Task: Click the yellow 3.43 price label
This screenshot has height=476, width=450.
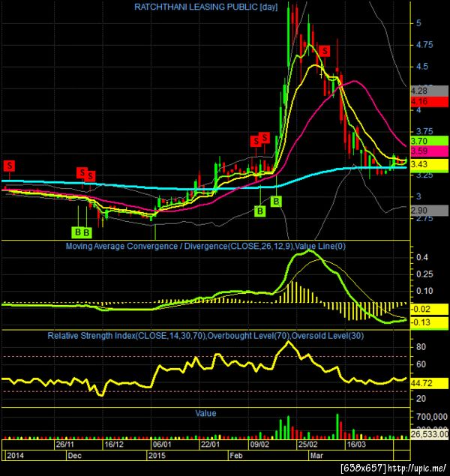Action: pyautogui.click(x=429, y=164)
